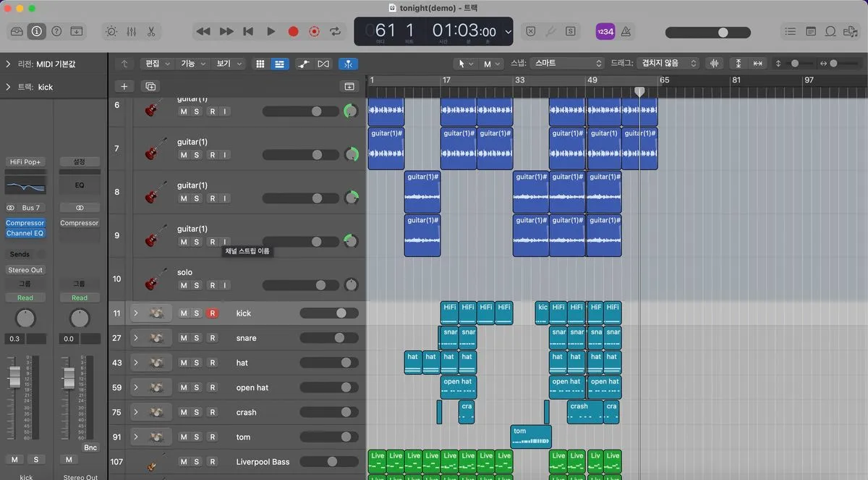Click the Bus 7 input slot
Screen dimensions: 868x480
point(31,208)
